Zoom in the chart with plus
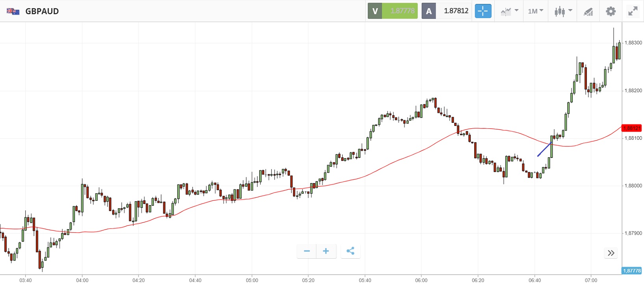The width and height of the screenshot is (644, 287). coord(326,251)
